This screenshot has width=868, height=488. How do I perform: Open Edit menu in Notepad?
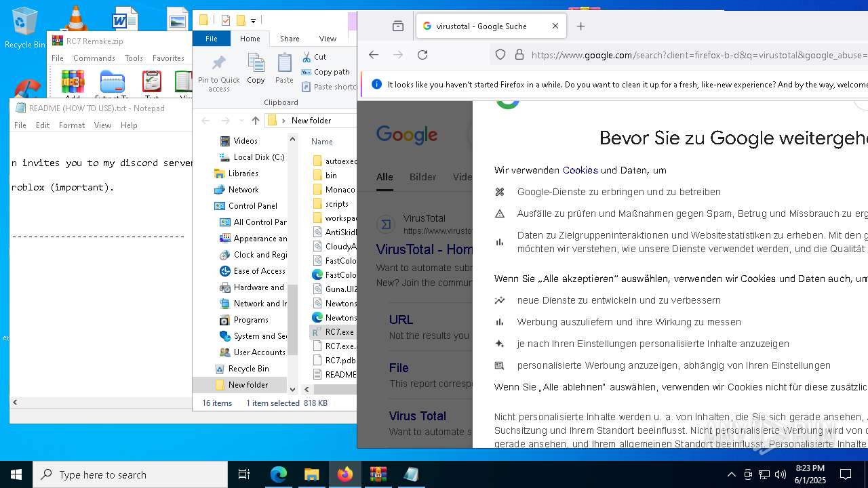coord(43,125)
